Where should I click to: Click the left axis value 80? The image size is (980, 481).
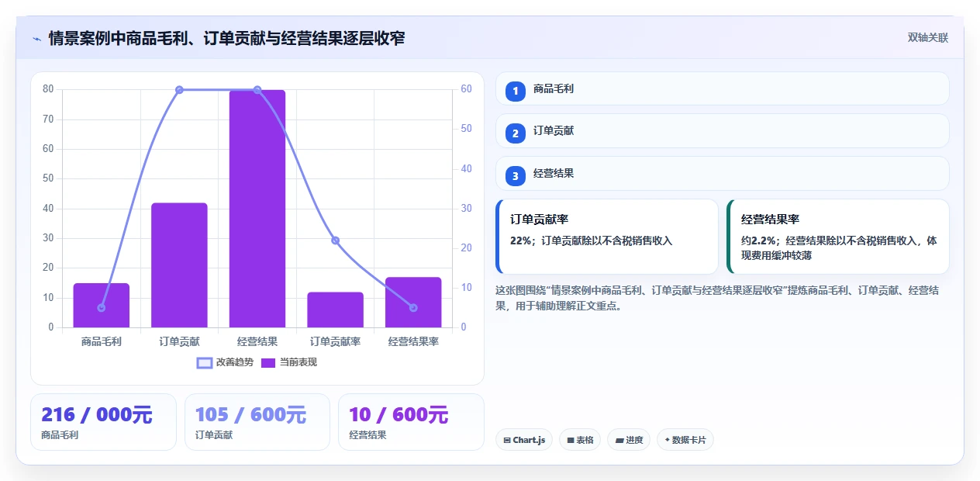point(49,89)
